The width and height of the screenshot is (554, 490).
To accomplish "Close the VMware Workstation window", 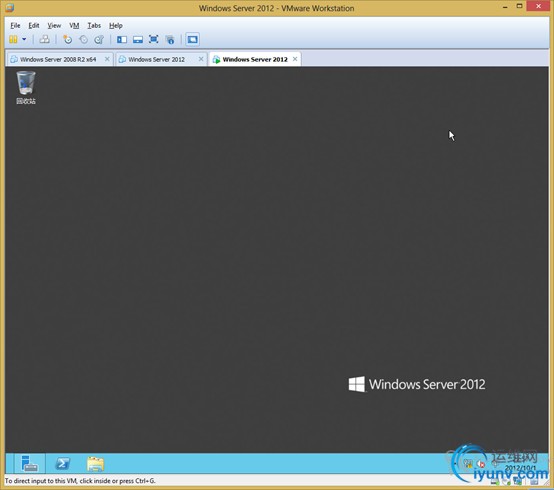I will (x=538, y=6).
